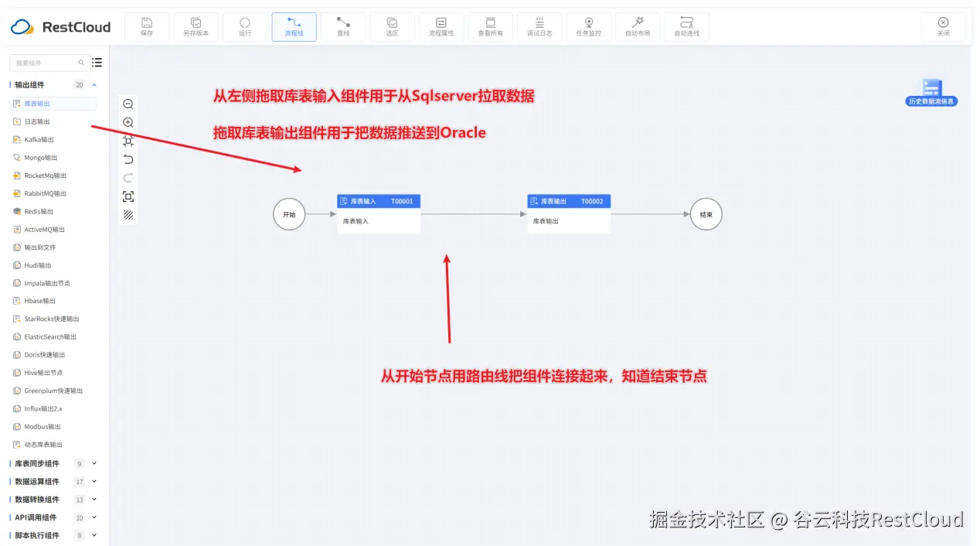Toggle the hatched grid background icon
This screenshot has width=980, height=546.
(x=128, y=215)
